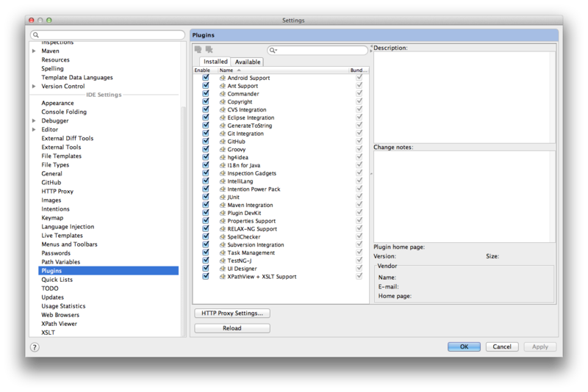Open Usage Statistics settings
The height and width of the screenshot is (392, 588).
(x=63, y=306)
